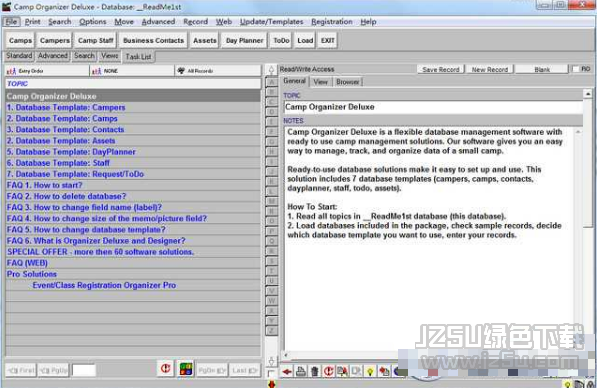This screenshot has width=597, height=388.
Task: Click the Camps button
Action: 20,40
